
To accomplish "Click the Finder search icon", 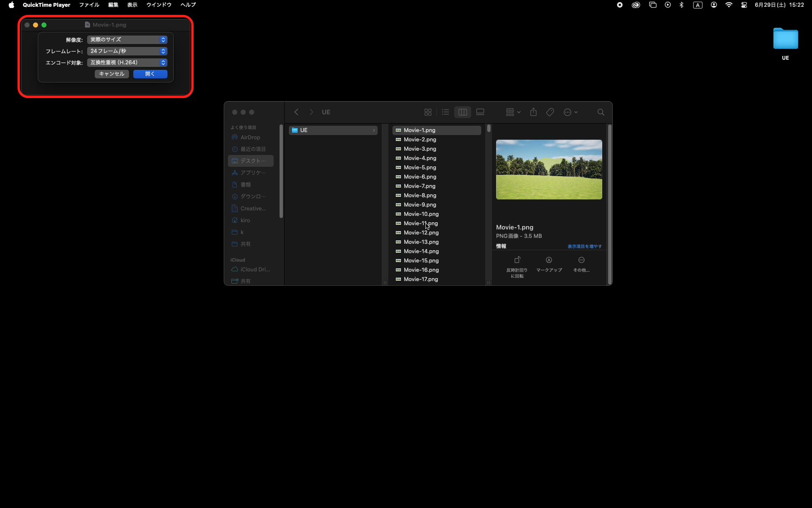I will pos(601,112).
